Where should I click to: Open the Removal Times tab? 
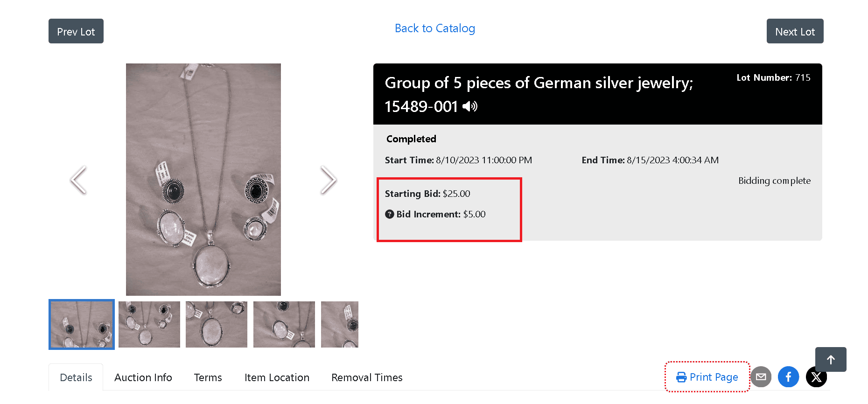(367, 377)
